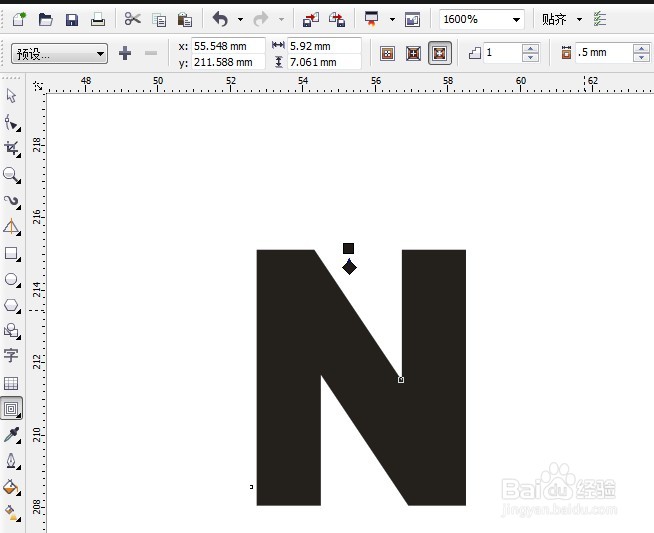
Task: Select the Smart fill tool
Action: coord(12,228)
